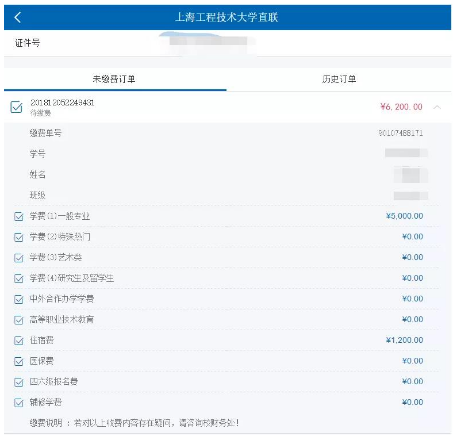
Task: Toggle 中外合作办学学费 checkbox
Action: pos(19,299)
